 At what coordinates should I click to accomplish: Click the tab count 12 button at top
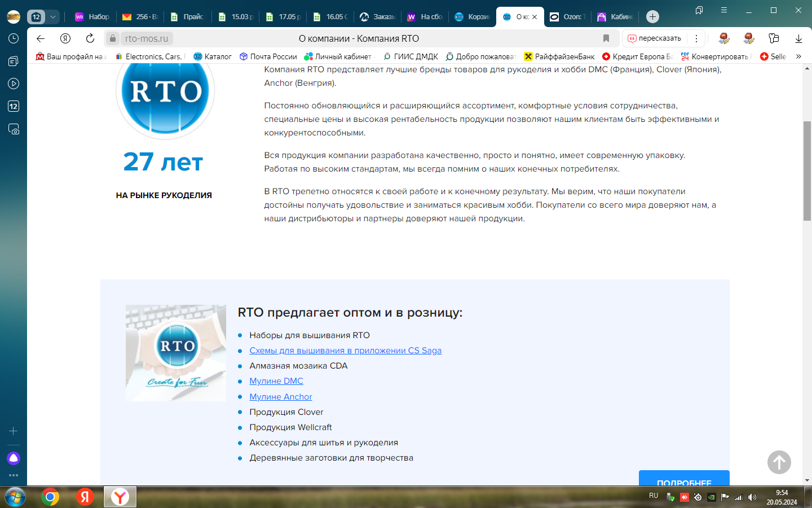pyautogui.click(x=36, y=16)
